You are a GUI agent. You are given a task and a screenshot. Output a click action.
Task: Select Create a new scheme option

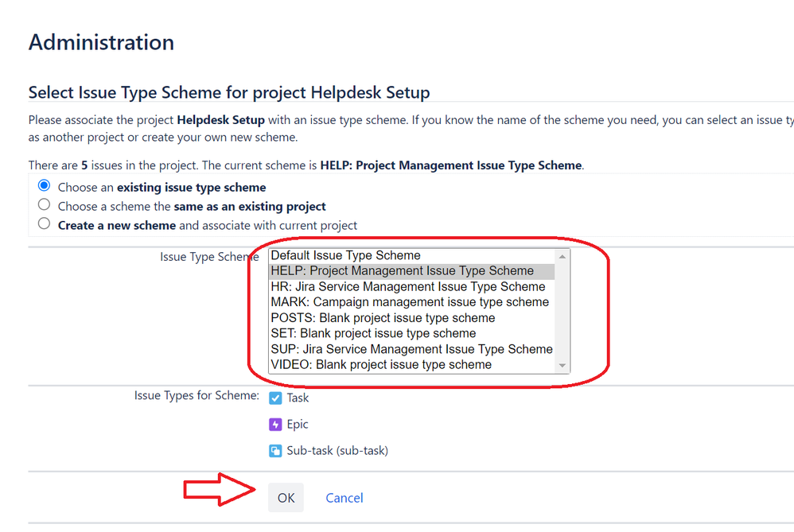point(44,223)
